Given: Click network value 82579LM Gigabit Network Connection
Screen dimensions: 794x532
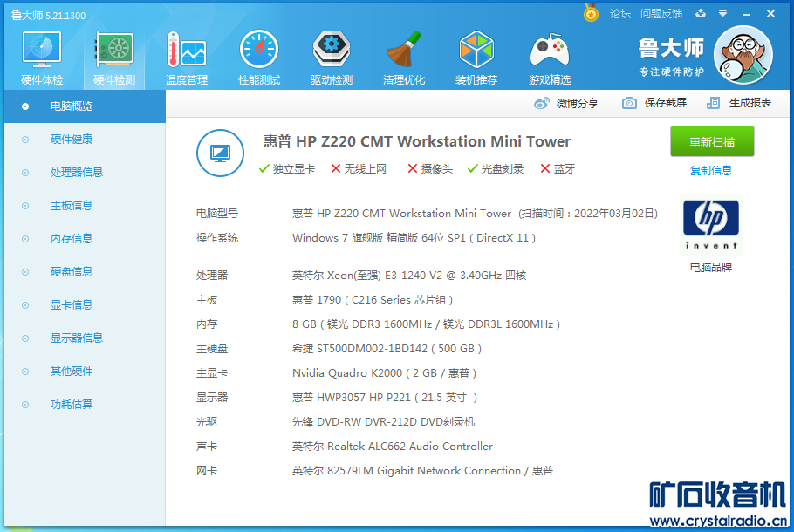Looking at the screenshot, I should 422,471.
